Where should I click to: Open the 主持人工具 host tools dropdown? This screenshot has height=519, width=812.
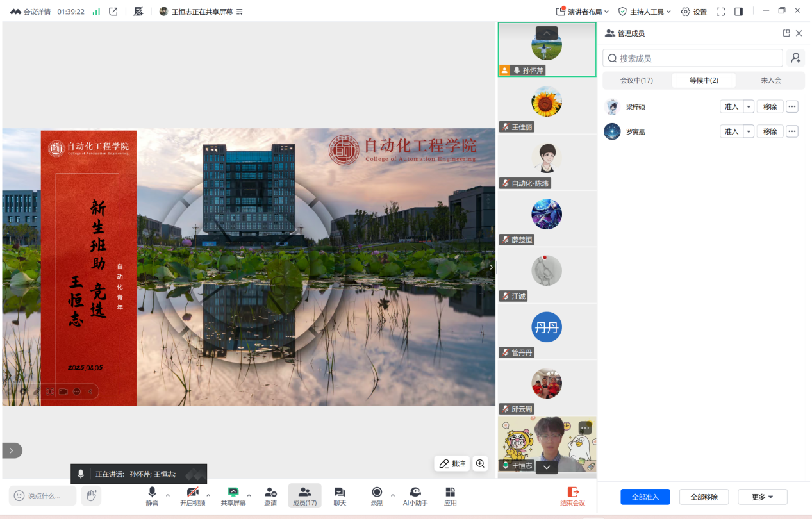tap(644, 12)
